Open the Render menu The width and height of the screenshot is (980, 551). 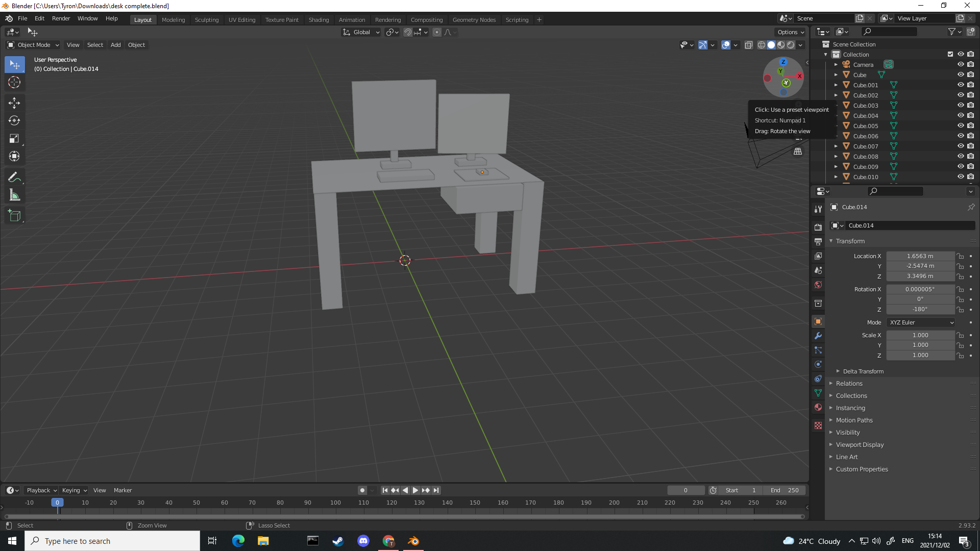pos(61,18)
